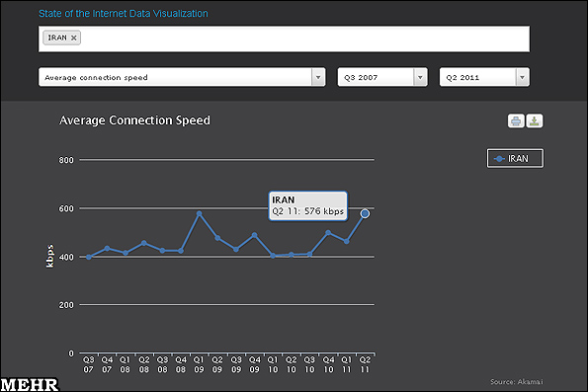This screenshot has height=392, width=588.
Task: Expand the Q3 2007 start quarter dropdown
Action: (x=382, y=77)
